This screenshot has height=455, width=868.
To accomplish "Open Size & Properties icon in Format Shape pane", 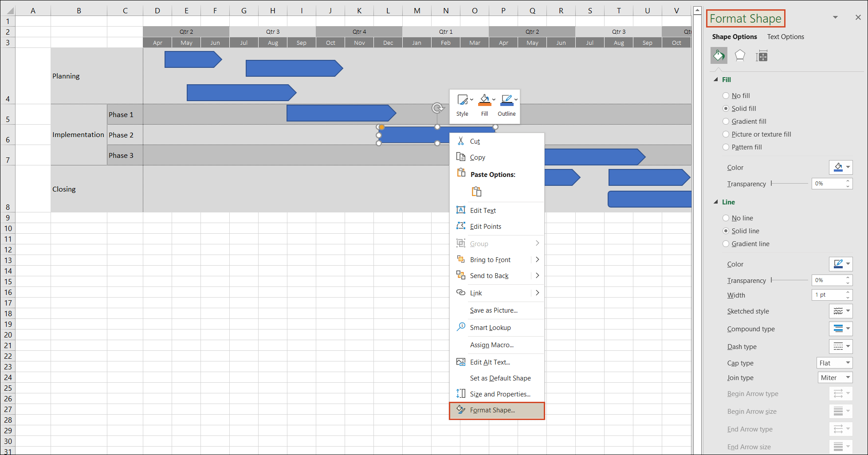I will pyautogui.click(x=762, y=55).
